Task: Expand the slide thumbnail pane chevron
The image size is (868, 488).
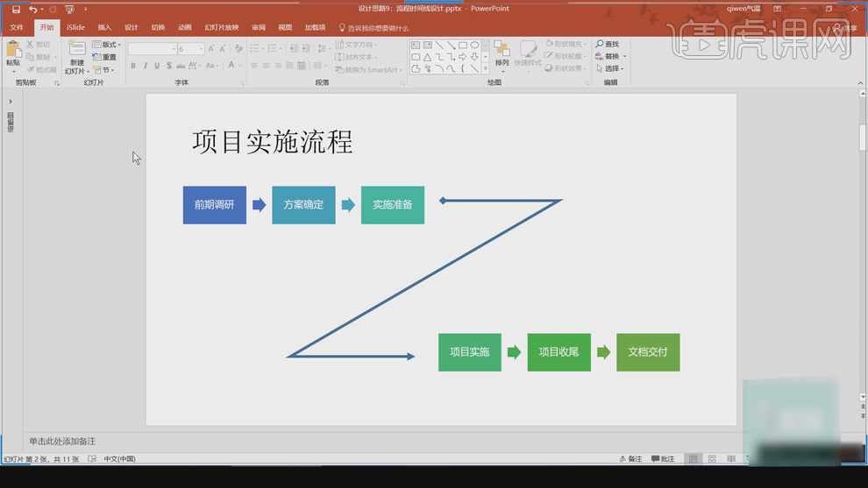Action: pos(11,102)
